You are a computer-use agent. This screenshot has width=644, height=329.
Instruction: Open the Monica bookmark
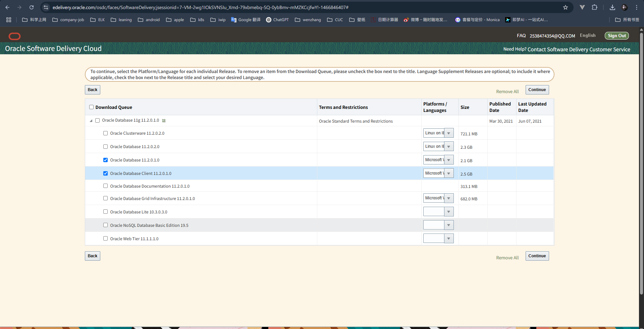[x=477, y=20]
